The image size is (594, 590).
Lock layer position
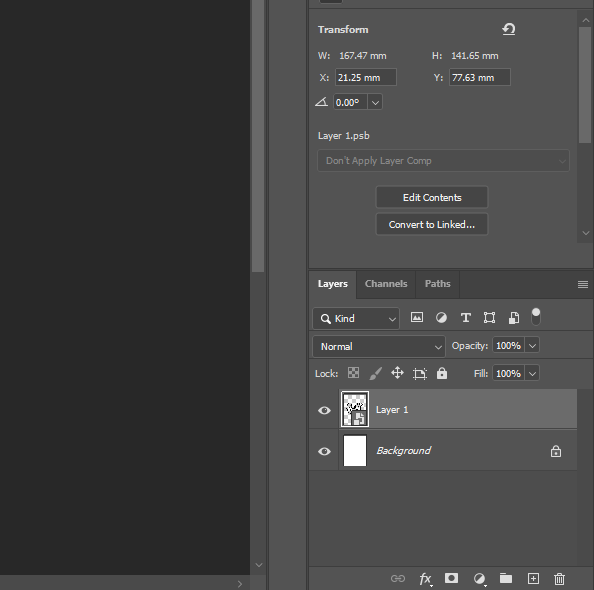(x=397, y=373)
